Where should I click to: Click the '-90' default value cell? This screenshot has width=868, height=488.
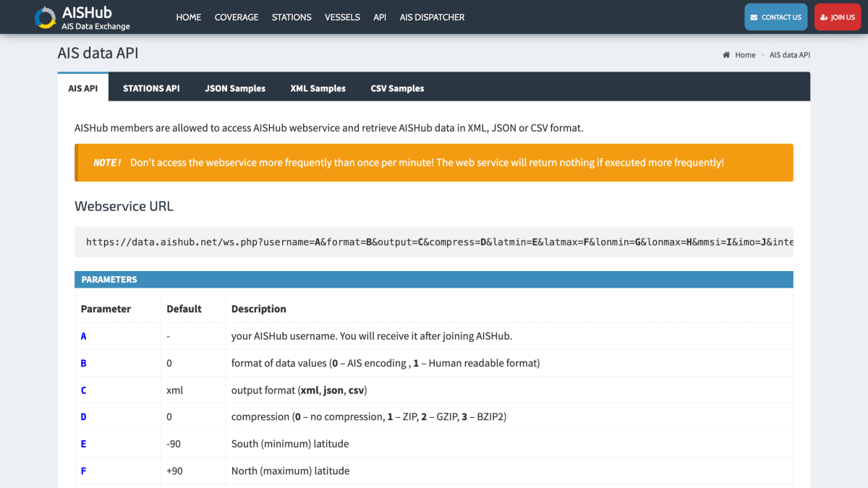(193, 444)
